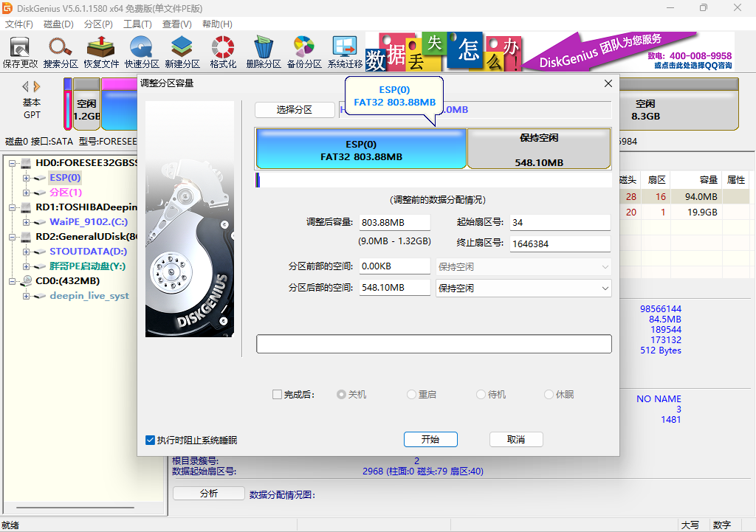The width and height of the screenshot is (756, 532).
Task: Expand the deepin_live_syst node
Action: tap(26, 296)
